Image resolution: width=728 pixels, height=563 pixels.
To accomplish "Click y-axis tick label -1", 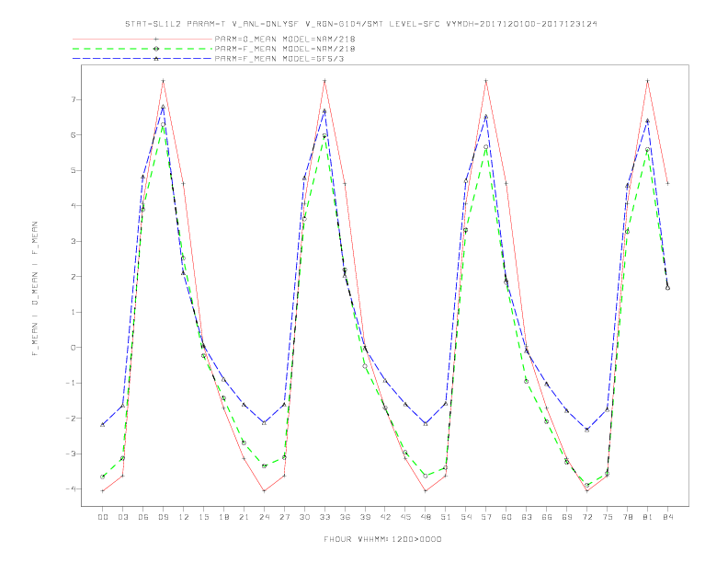I will (71, 383).
